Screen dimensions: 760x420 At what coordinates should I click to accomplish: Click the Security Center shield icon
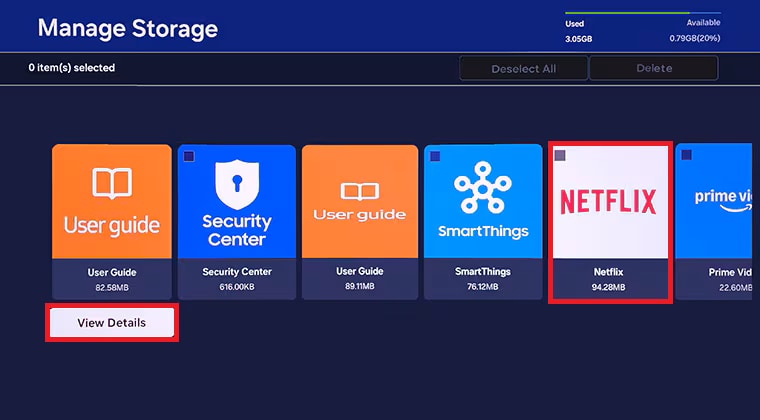[x=237, y=183]
